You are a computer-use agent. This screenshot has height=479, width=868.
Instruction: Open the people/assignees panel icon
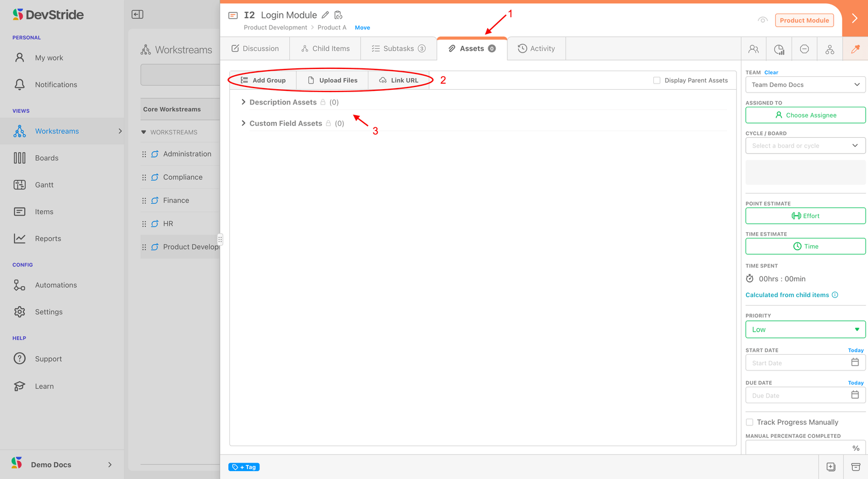[x=753, y=49]
